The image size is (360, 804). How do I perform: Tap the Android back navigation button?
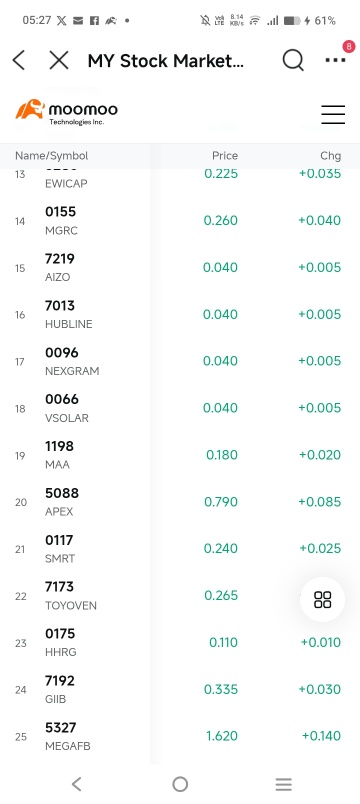click(x=76, y=783)
